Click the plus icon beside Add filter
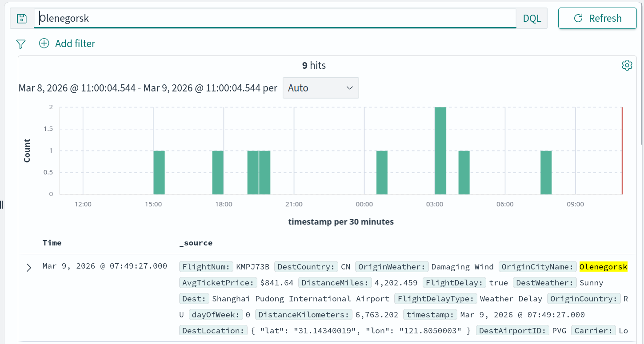 click(44, 43)
